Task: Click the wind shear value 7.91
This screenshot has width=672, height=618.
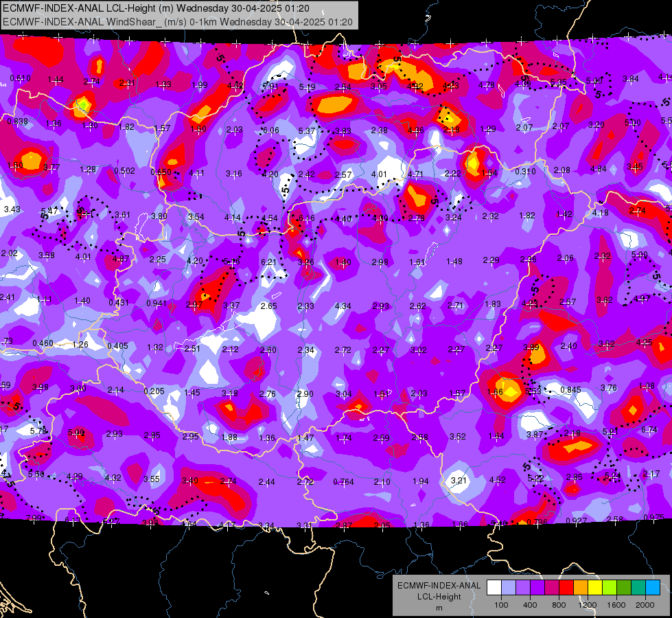Action: pyautogui.click(x=270, y=86)
